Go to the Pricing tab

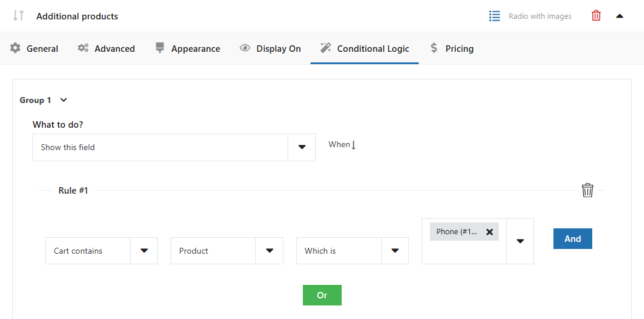point(451,48)
